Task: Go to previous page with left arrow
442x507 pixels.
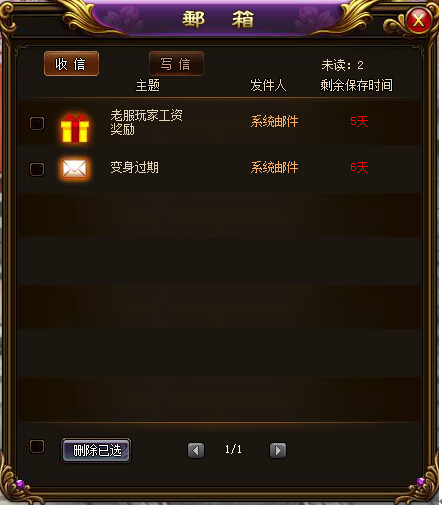Action: [x=196, y=451]
